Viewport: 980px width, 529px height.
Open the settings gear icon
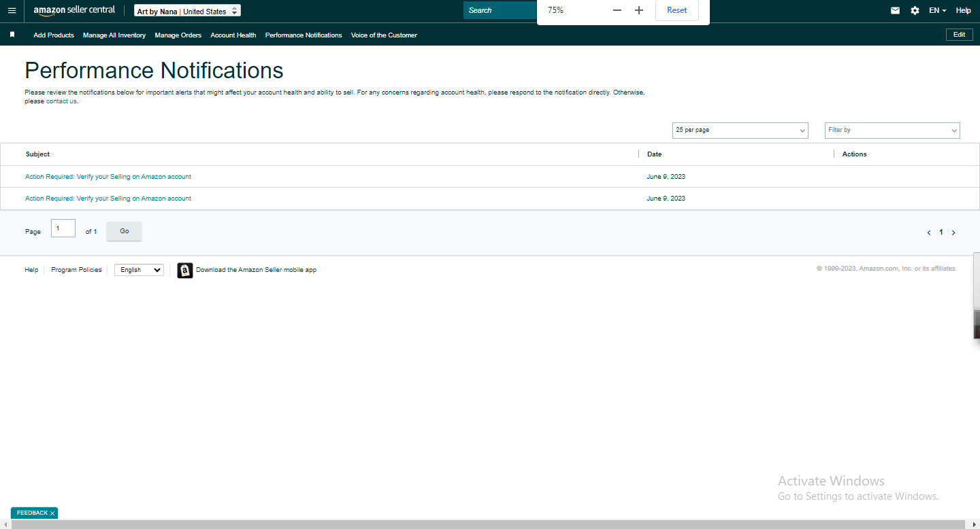(x=915, y=10)
